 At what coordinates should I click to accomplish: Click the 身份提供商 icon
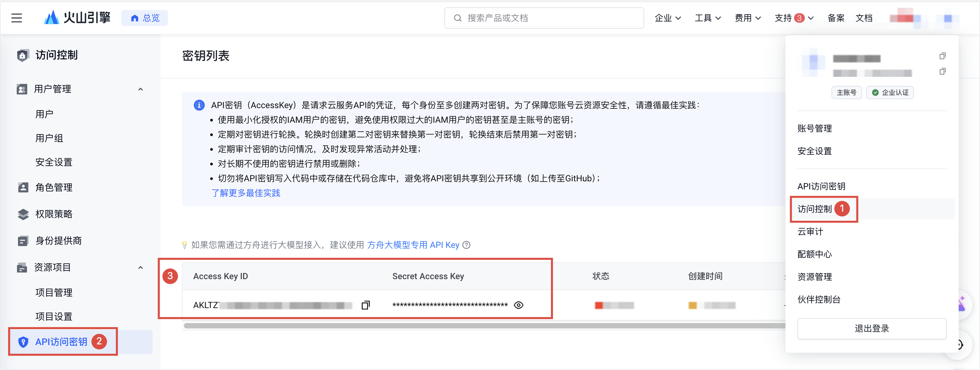pyautogui.click(x=23, y=241)
